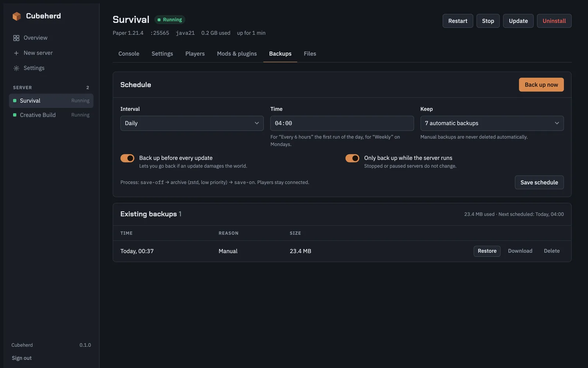Viewport: 588px width, 368px height.
Task: Select the Backups tab
Action: tap(280, 54)
